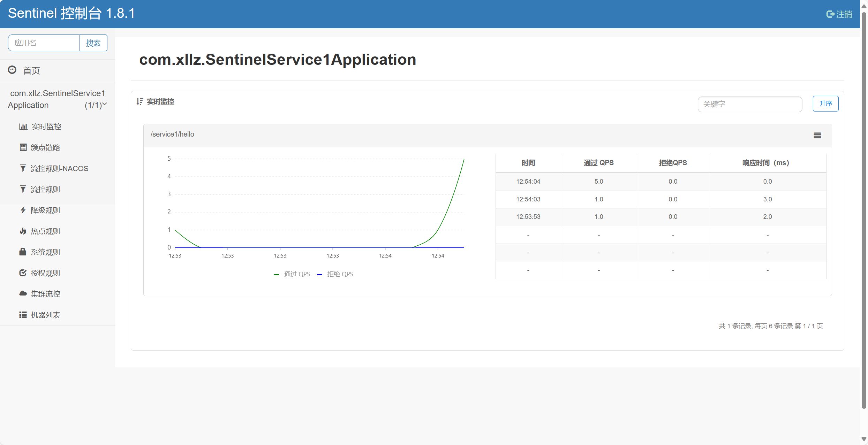Select 流控规则 menu entry
The height and width of the screenshot is (445, 868).
click(x=45, y=189)
